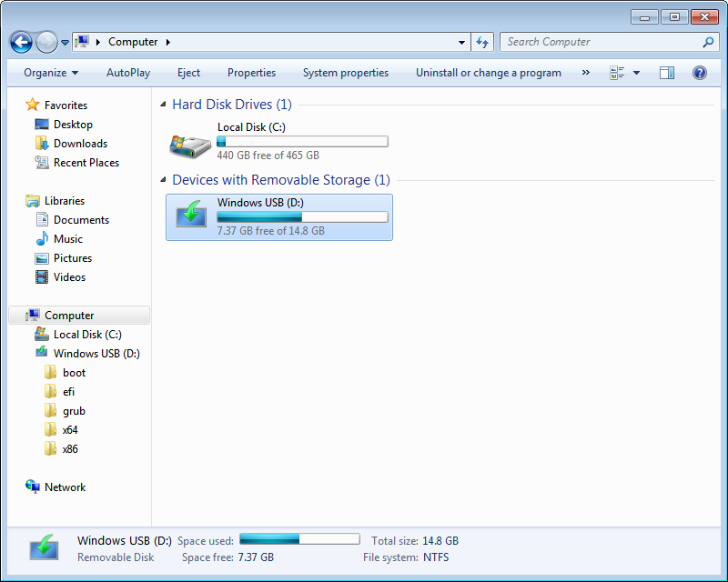Open the address bar history dropdown
The height and width of the screenshot is (582, 728).
461,42
